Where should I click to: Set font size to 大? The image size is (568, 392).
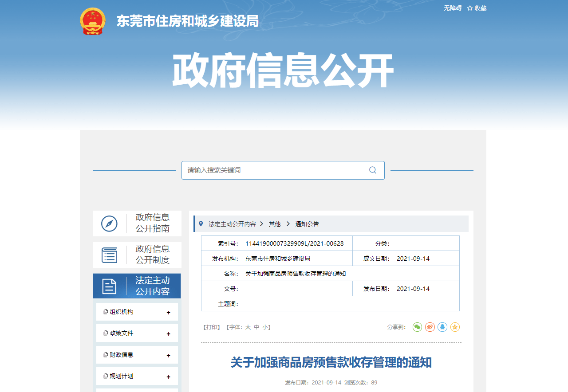[248, 327]
